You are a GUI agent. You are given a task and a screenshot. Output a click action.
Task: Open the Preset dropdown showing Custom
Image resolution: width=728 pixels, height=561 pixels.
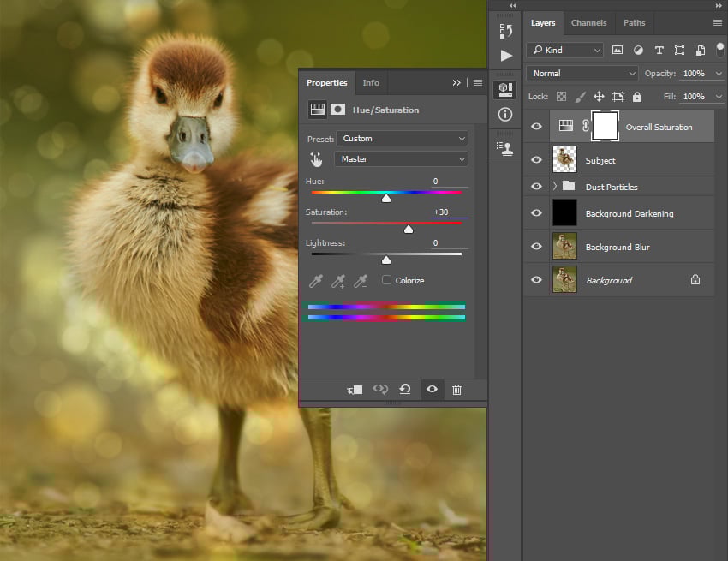(401, 138)
